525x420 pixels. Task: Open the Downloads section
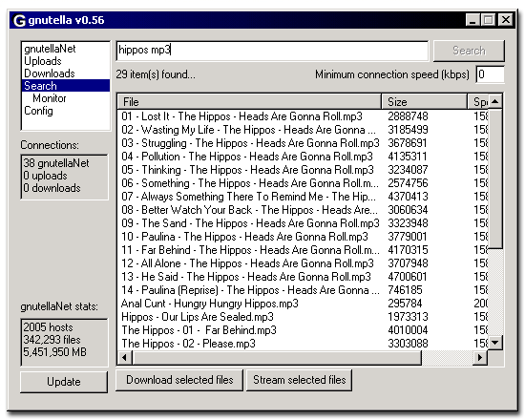[50, 73]
